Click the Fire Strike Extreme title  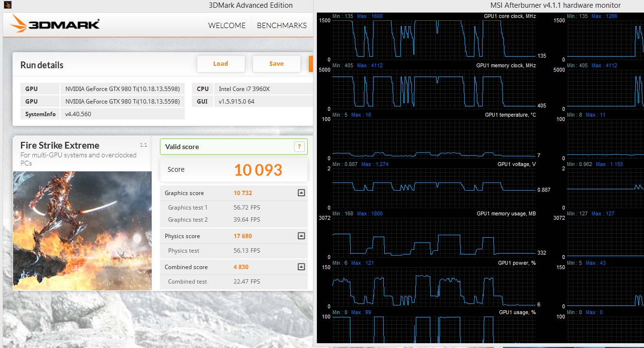(x=60, y=145)
